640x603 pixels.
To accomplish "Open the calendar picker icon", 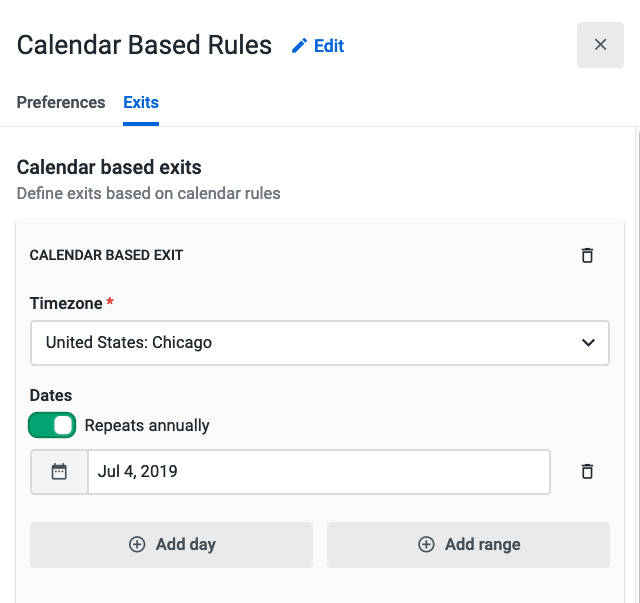I will [59, 472].
